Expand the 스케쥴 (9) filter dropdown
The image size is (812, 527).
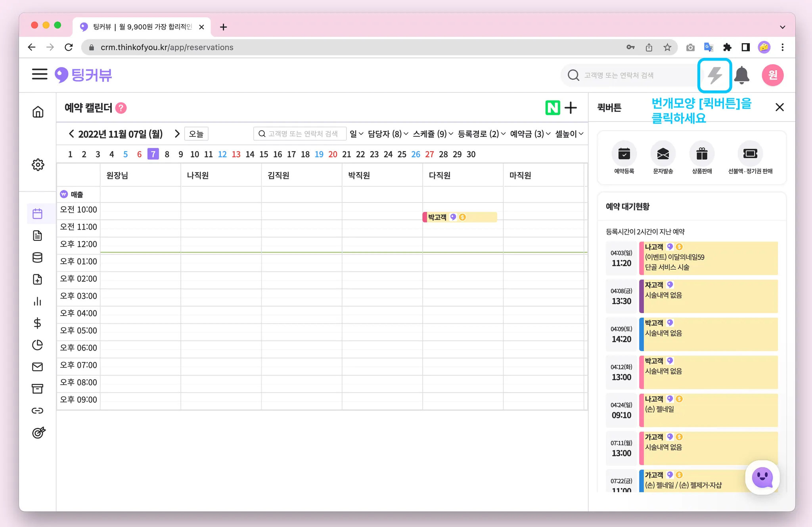pyautogui.click(x=433, y=134)
